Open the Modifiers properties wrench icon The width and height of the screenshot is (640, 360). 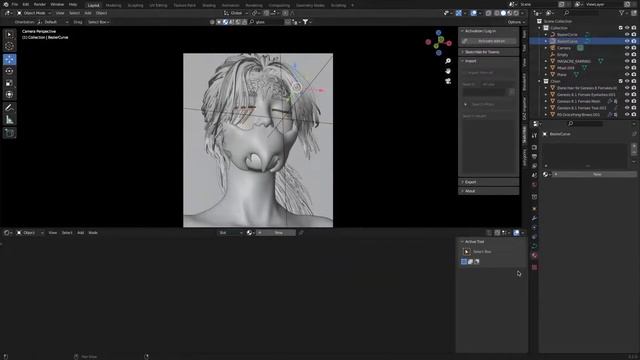click(534, 218)
